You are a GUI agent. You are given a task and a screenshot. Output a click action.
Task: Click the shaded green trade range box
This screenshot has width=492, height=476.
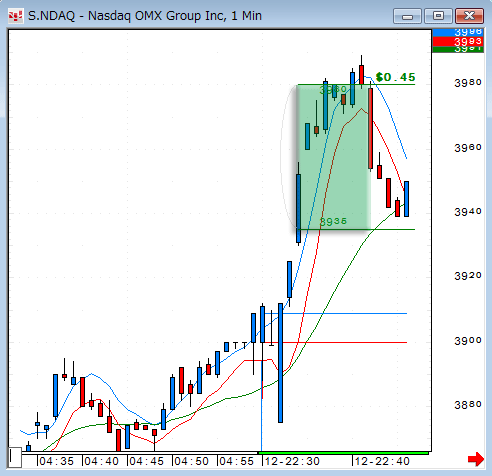334,157
